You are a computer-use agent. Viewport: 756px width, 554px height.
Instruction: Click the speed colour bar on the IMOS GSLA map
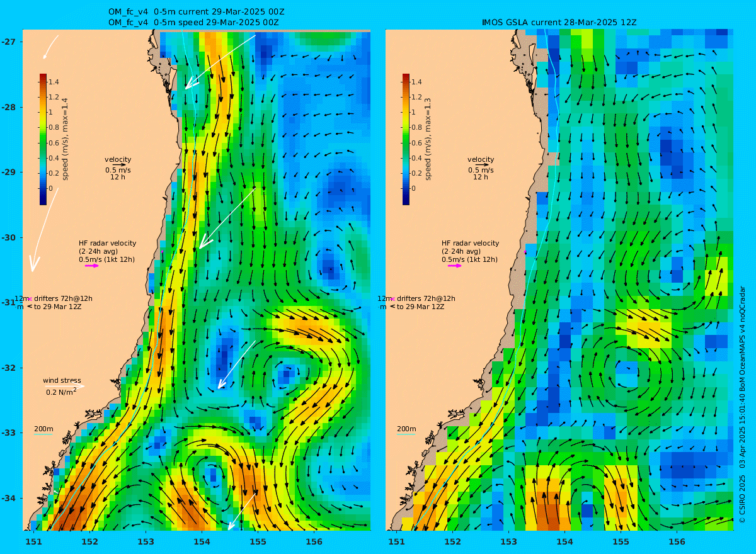click(406, 139)
